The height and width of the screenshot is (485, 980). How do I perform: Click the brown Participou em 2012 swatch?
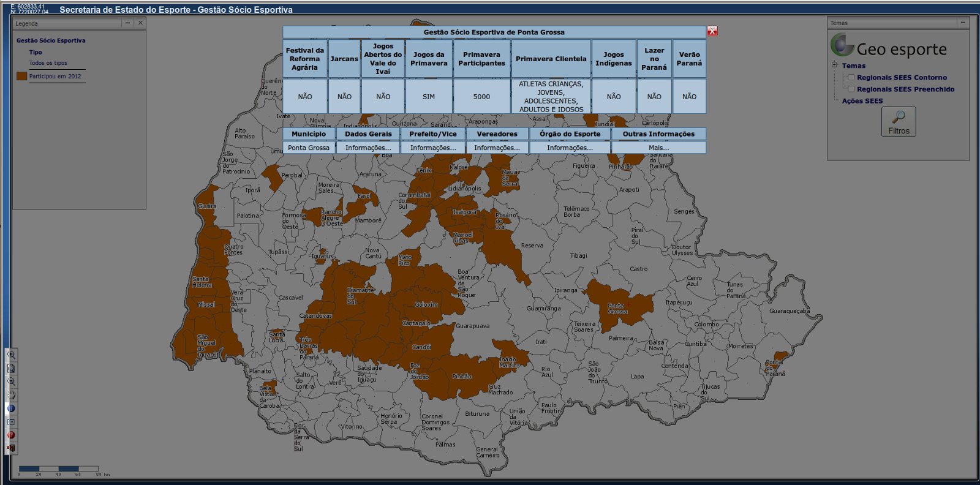(x=22, y=76)
